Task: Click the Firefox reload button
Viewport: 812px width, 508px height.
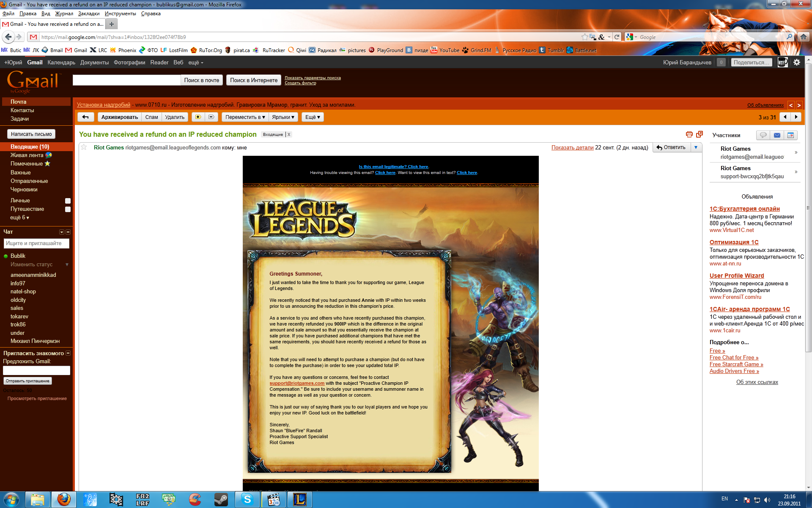Action: coord(617,37)
